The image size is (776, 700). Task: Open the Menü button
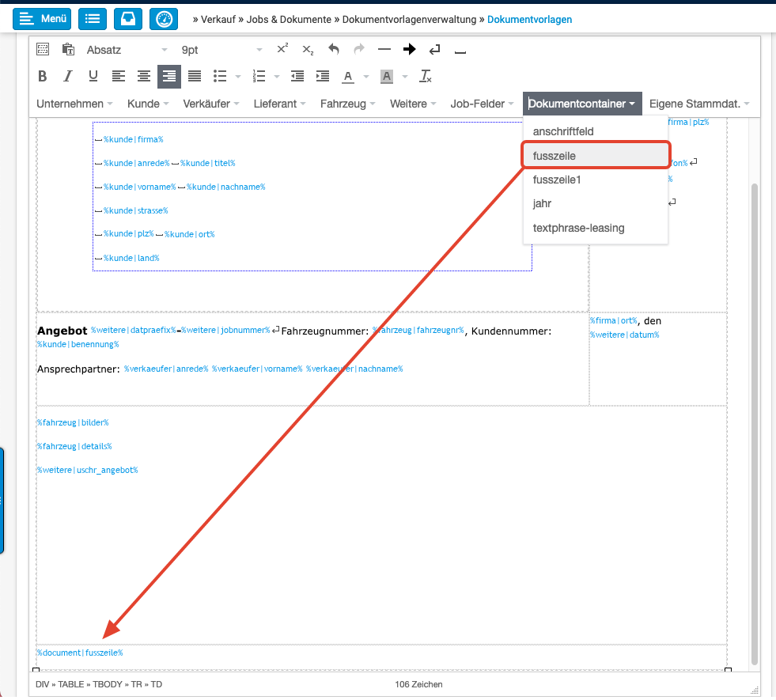click(41, 18)
